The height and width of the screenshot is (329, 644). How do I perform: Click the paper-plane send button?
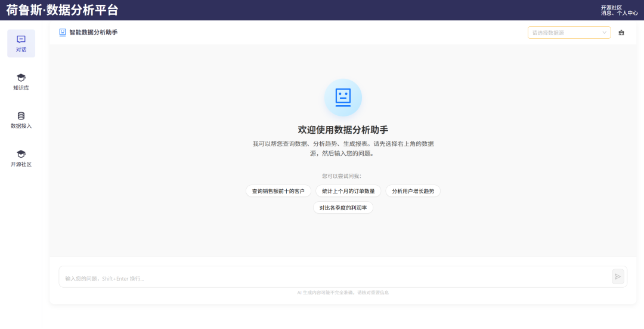tap(618, 276)
